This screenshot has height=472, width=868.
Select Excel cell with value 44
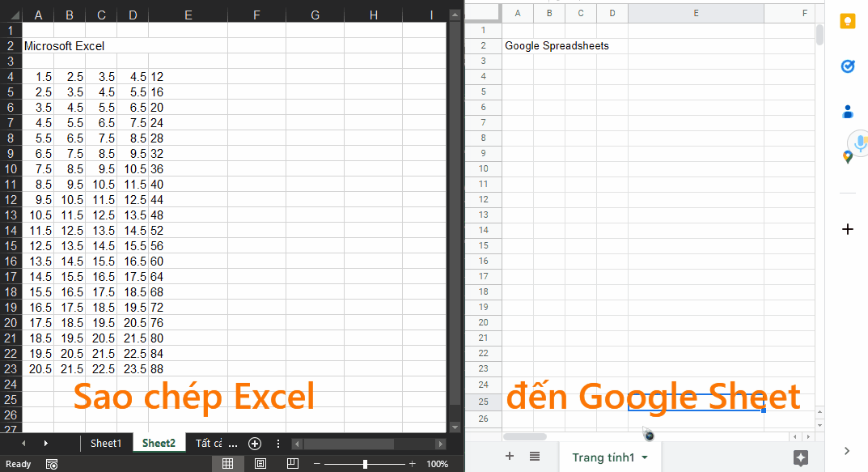point(188,199)
